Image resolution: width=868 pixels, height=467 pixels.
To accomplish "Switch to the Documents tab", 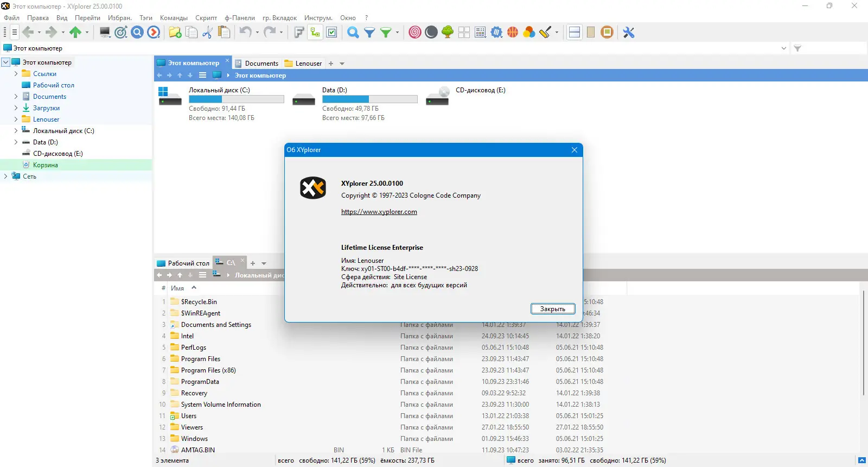I will click(256, 64).
